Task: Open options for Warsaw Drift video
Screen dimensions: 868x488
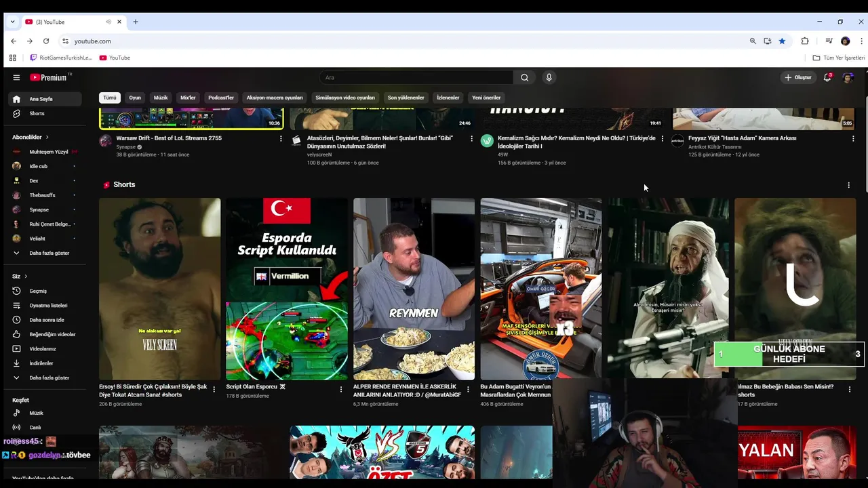Action: [281, 139]
